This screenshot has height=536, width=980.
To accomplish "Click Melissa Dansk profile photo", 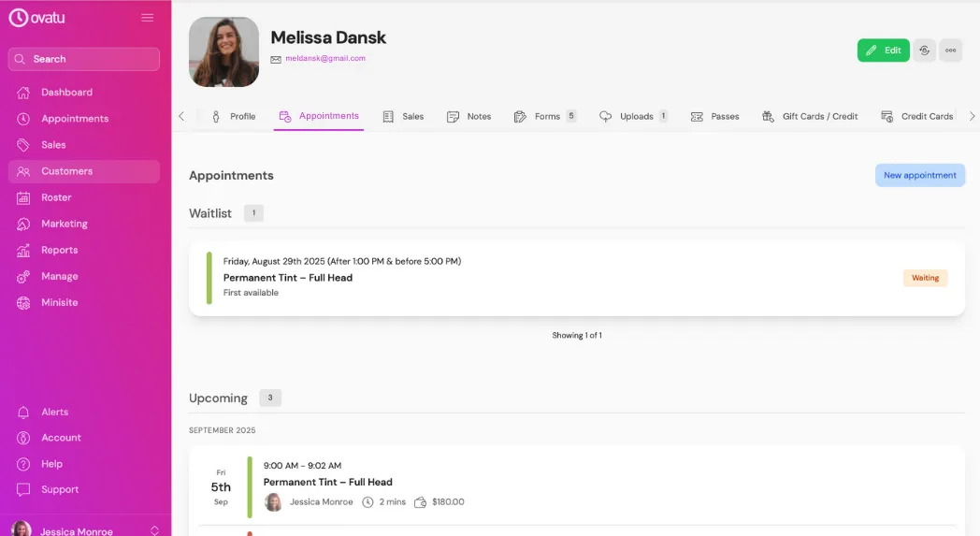I will point(223,51).
